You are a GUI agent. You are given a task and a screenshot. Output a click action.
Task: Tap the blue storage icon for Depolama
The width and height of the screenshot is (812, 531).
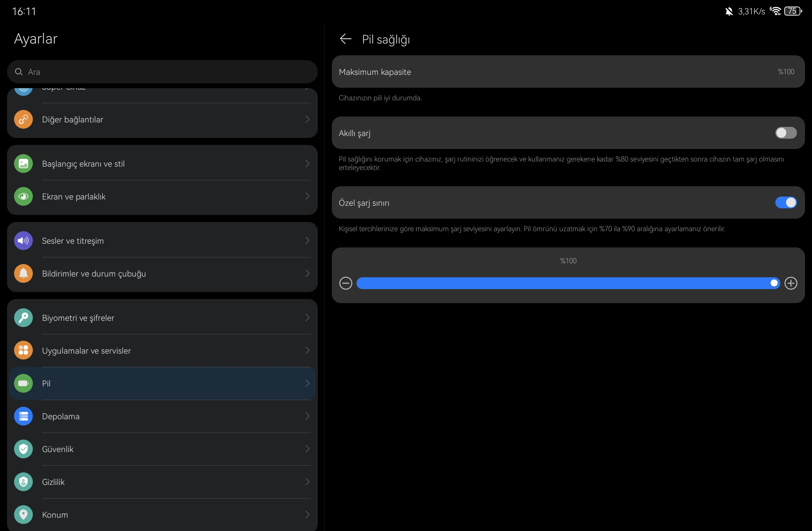pyautogui.click(x=23, y=416)
